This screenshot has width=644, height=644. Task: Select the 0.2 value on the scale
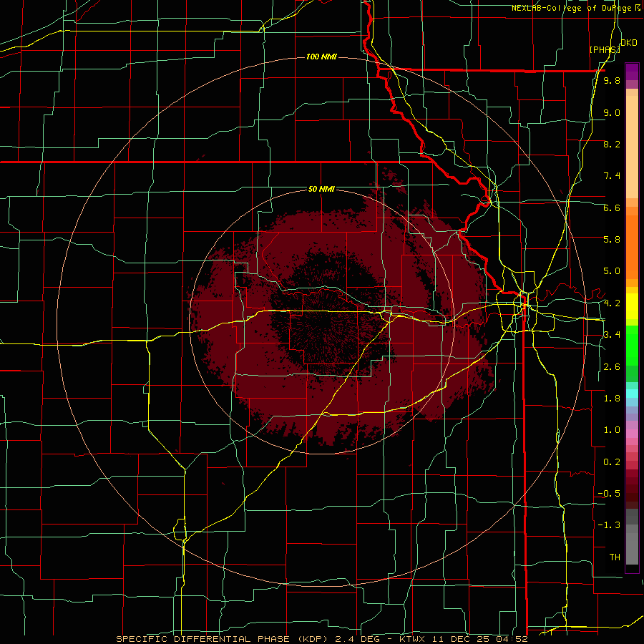coord(612,462)
